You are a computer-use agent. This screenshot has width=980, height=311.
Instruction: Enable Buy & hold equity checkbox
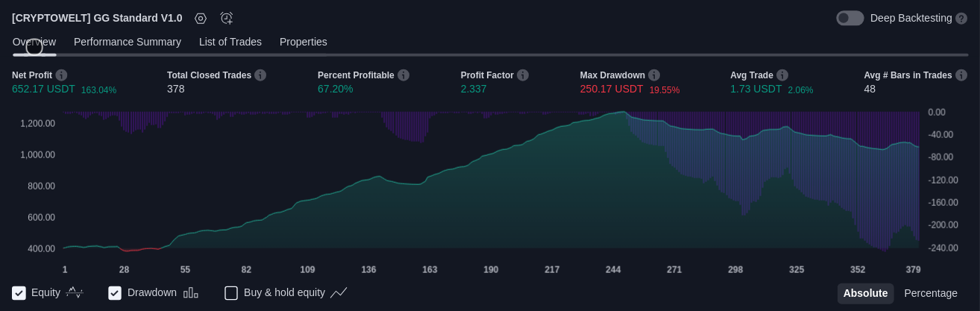(x=231, y=293)
